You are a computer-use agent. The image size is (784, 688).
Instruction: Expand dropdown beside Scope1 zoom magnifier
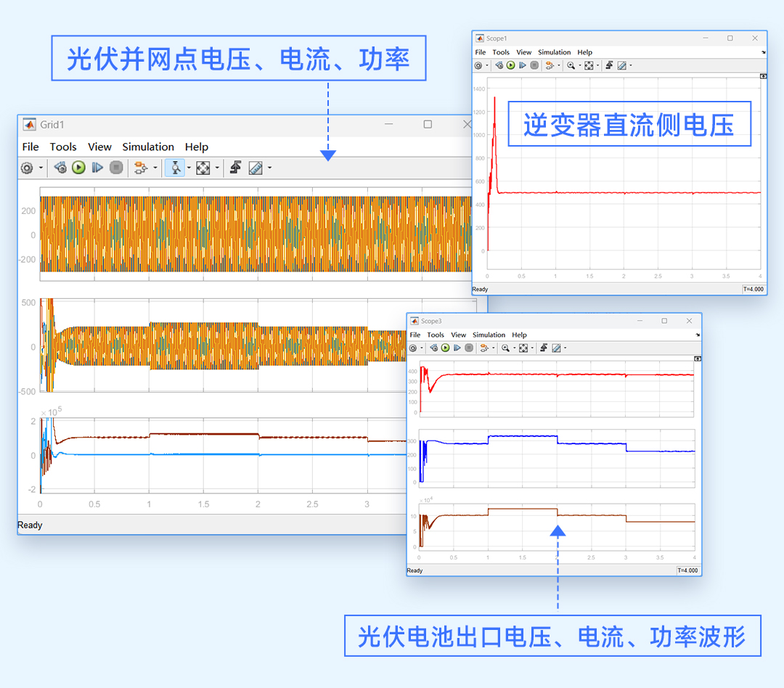click(x=580, y=65)
